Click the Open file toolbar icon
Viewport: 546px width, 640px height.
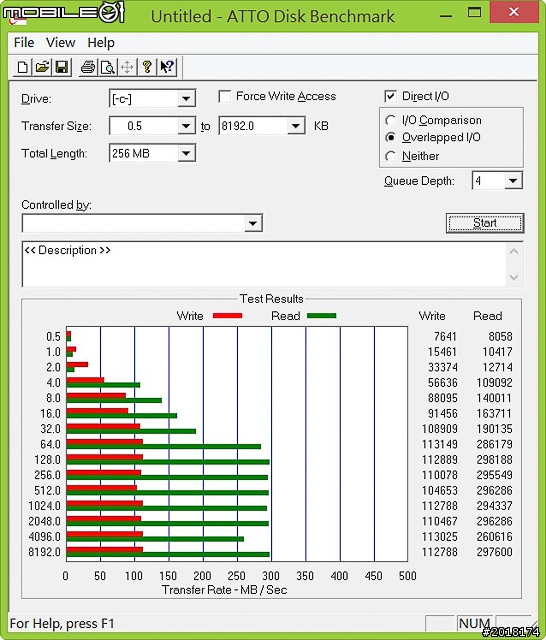pos(42,67)
